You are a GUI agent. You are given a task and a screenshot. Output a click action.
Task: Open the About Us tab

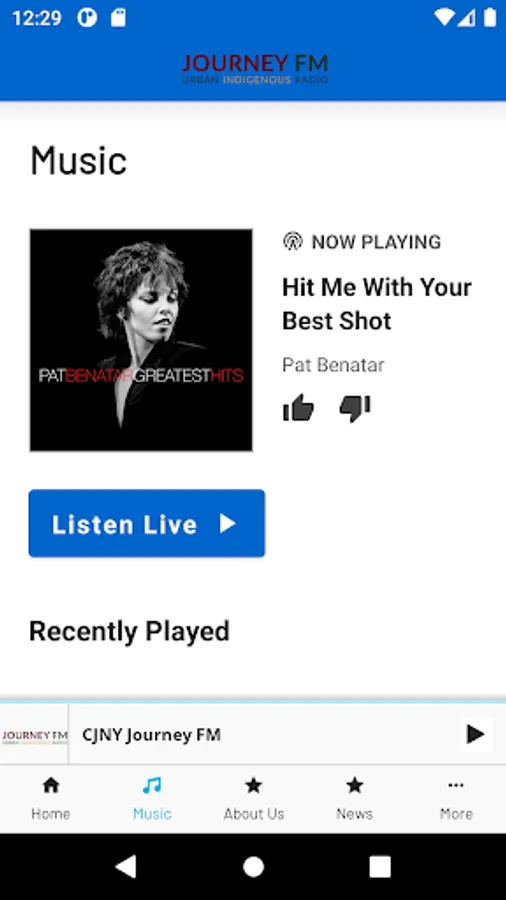tap(254, 798)
